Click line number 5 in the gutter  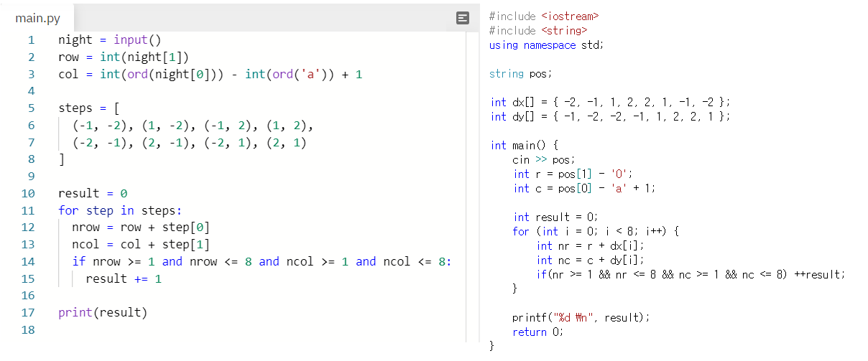pos(31,108)
